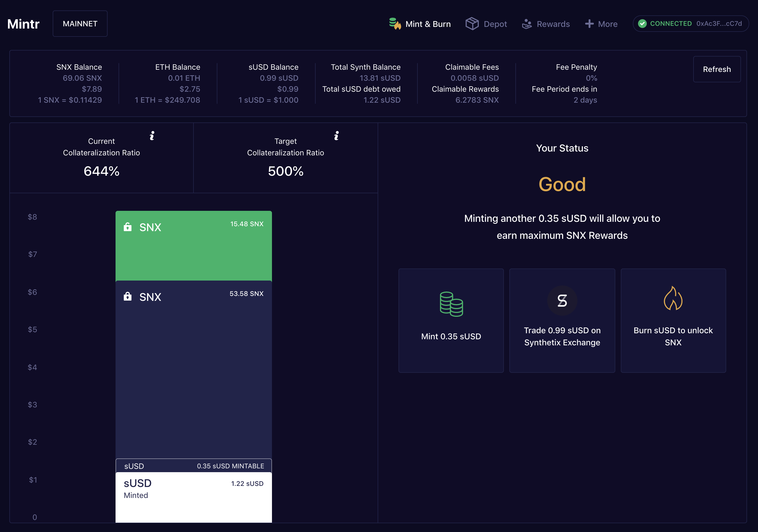758x532 pixels.
Task: Switch to the Rewards tab
Action: click(553, 24)
